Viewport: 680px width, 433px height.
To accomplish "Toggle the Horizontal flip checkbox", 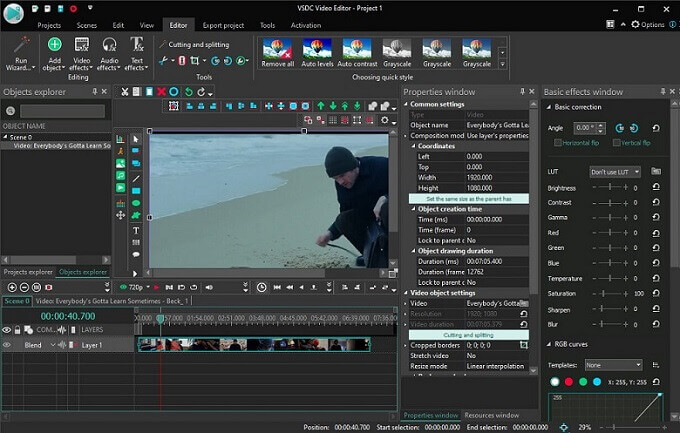I will [558, 143].
